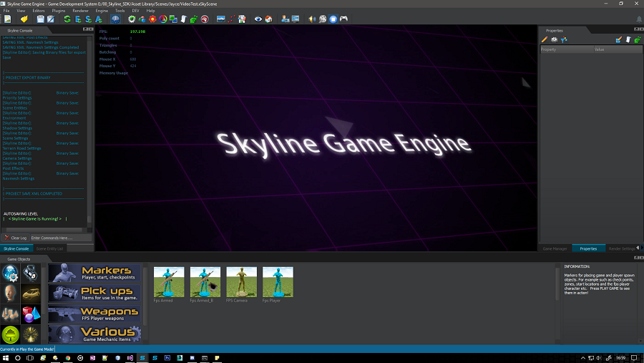The image size is (644, 363).
Task: Switch to the Skyline Console tab
Action: 16,248
